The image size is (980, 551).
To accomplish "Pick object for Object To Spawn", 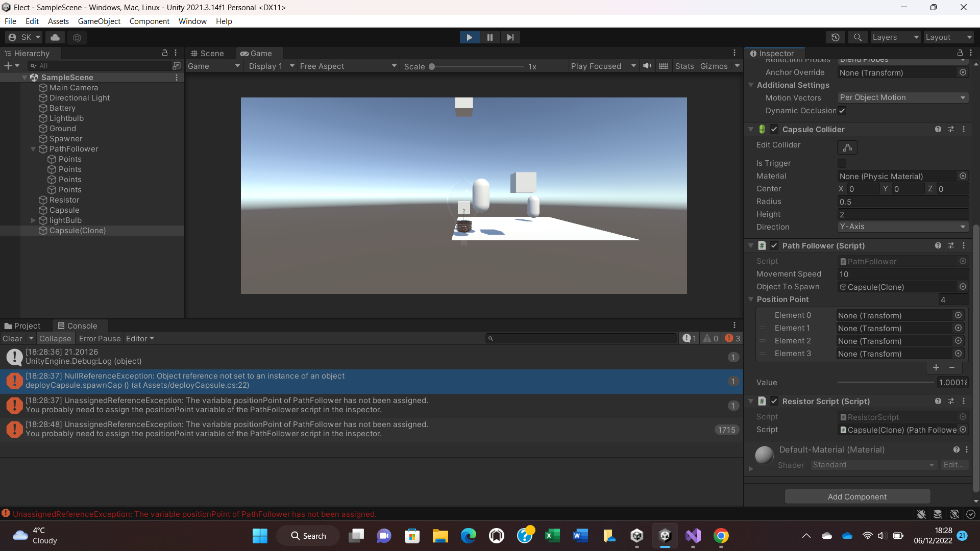I will [x=963, y=287].
